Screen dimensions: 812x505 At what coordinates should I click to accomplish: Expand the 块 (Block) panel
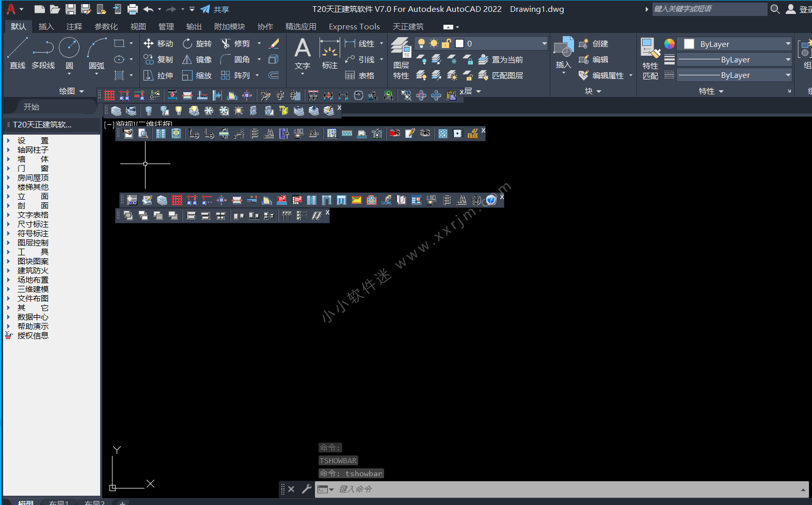pos(593,91)
